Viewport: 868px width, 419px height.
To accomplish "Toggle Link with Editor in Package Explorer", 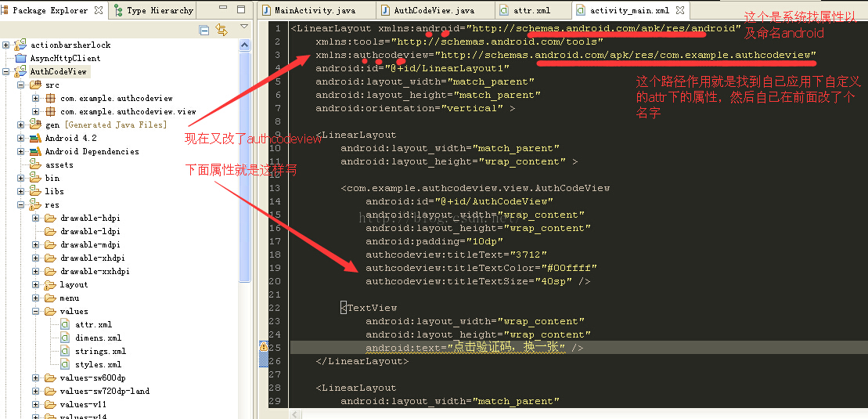I will point(222,30).
